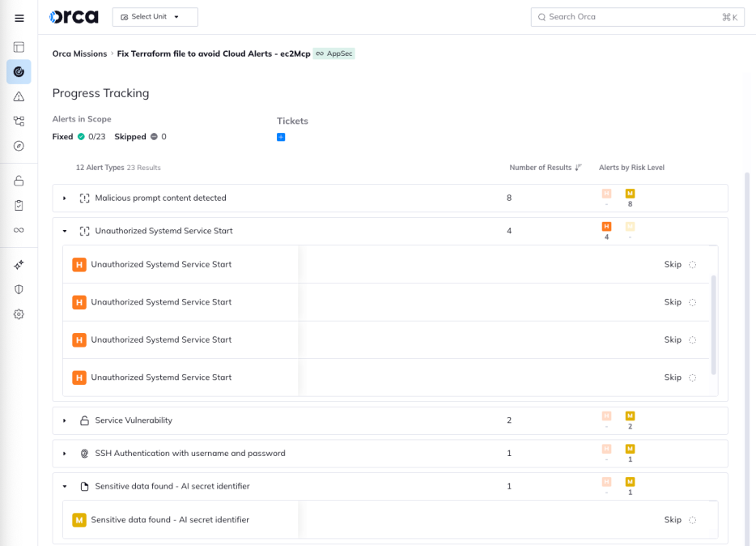
Task: Collapse the Unauthorized Systemd Service Start section
Action: [x=65, y=231]
